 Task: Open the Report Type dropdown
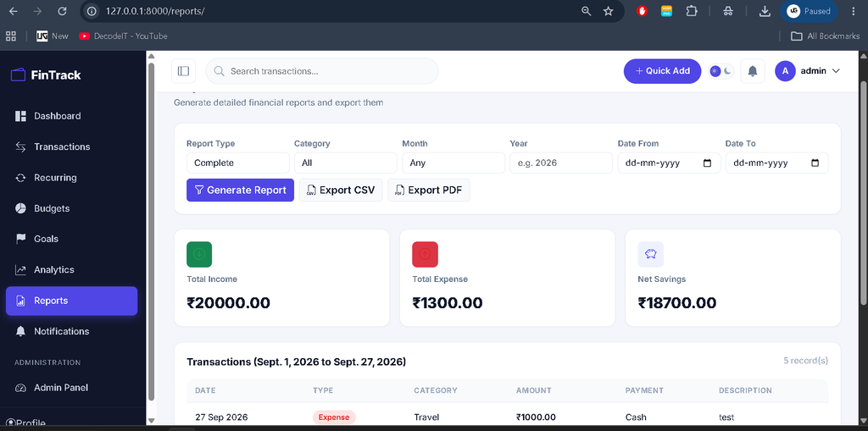click(x=238, y=163)
